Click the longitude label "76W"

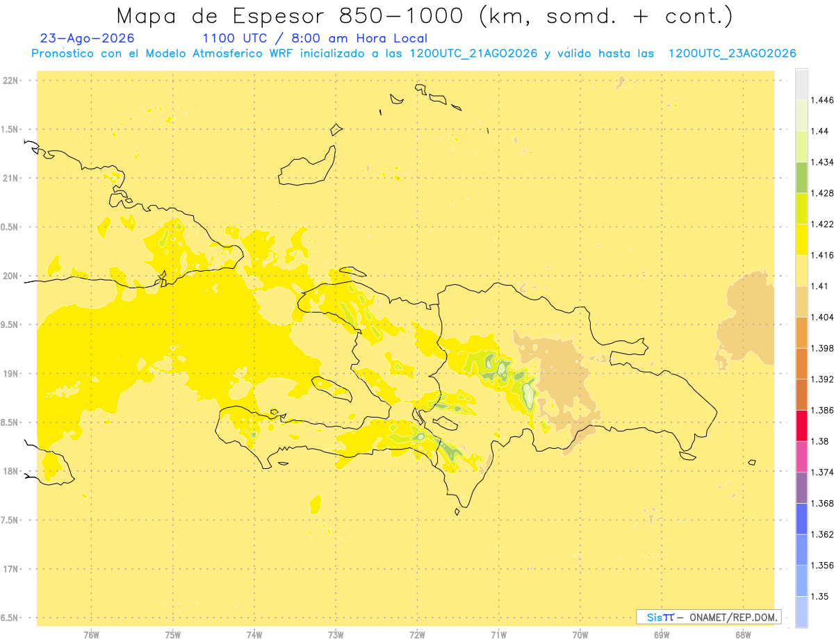(91, 634)
